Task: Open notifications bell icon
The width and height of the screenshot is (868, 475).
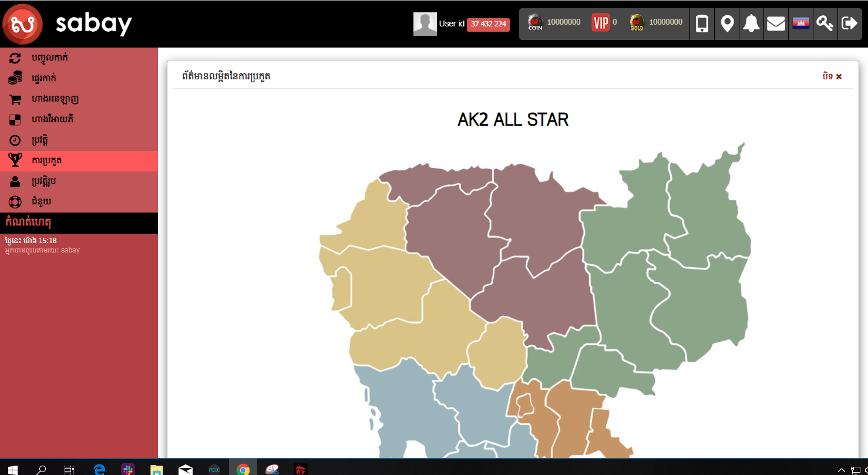Action: [751, 23]
